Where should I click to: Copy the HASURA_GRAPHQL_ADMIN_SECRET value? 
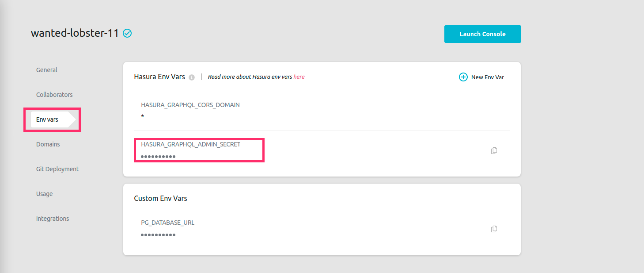pyautogui.click(x=493, y=150)
